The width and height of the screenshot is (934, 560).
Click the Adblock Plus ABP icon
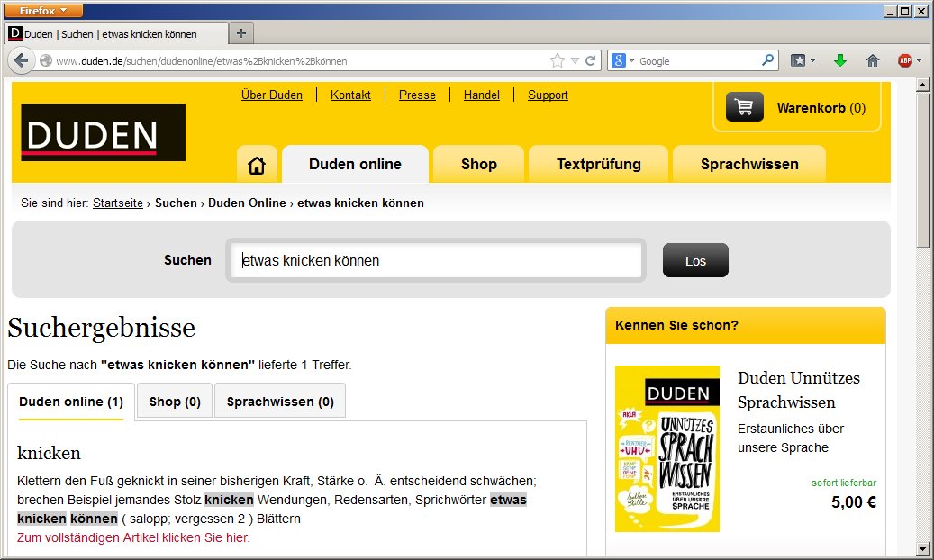coord(905,60)
